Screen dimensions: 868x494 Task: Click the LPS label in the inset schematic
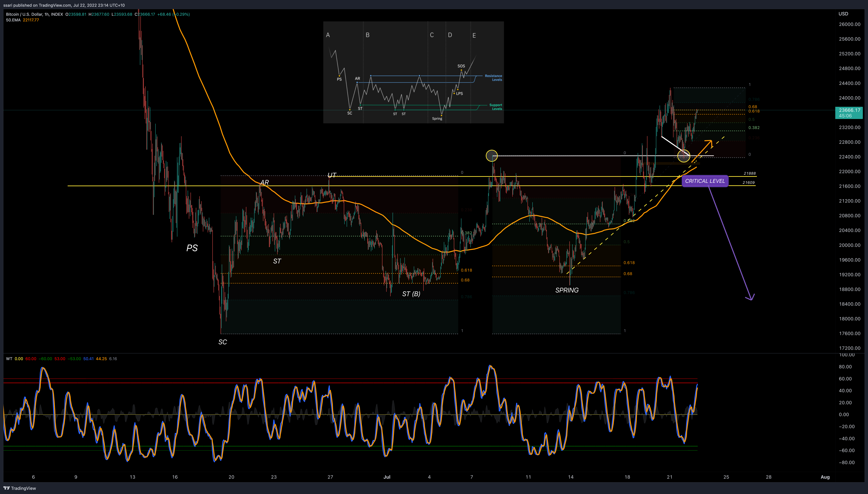(x=459, y=94)
